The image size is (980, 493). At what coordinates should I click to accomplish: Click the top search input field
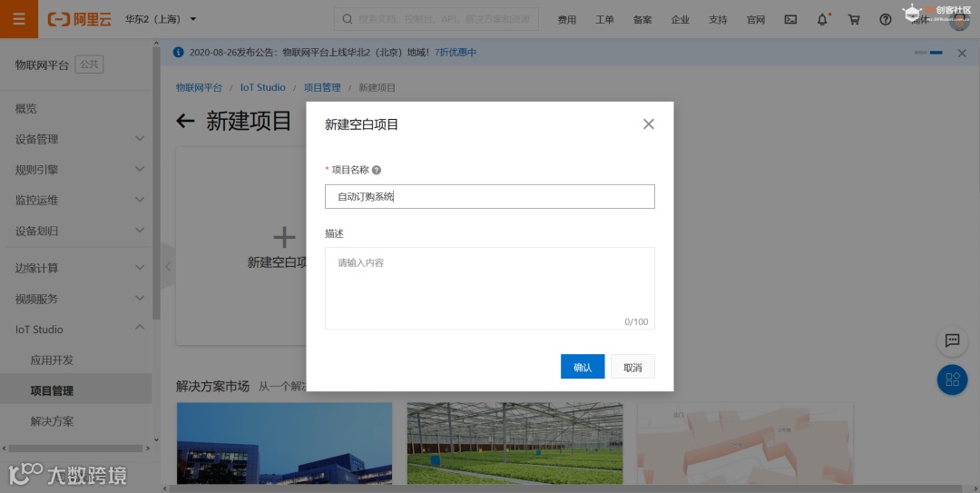[x=436, y=19]
